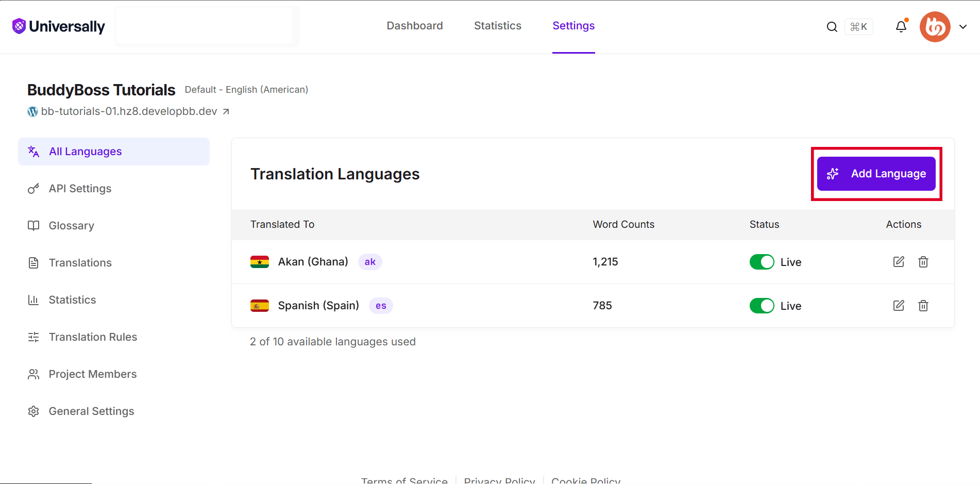Screen dimensions: 980x484
Task: Click the 'Status' column header
Action: click(x=764, y=224)
